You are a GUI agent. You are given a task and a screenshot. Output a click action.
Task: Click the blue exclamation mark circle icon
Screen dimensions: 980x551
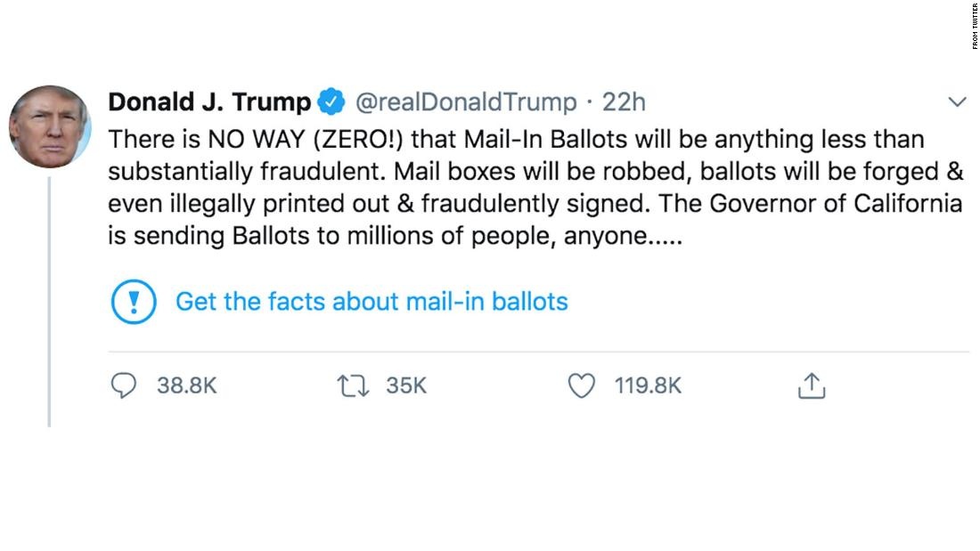tap(134, 302)
